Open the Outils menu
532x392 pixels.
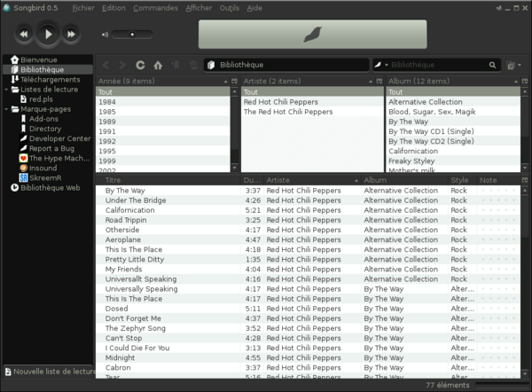tap(230, 8)
